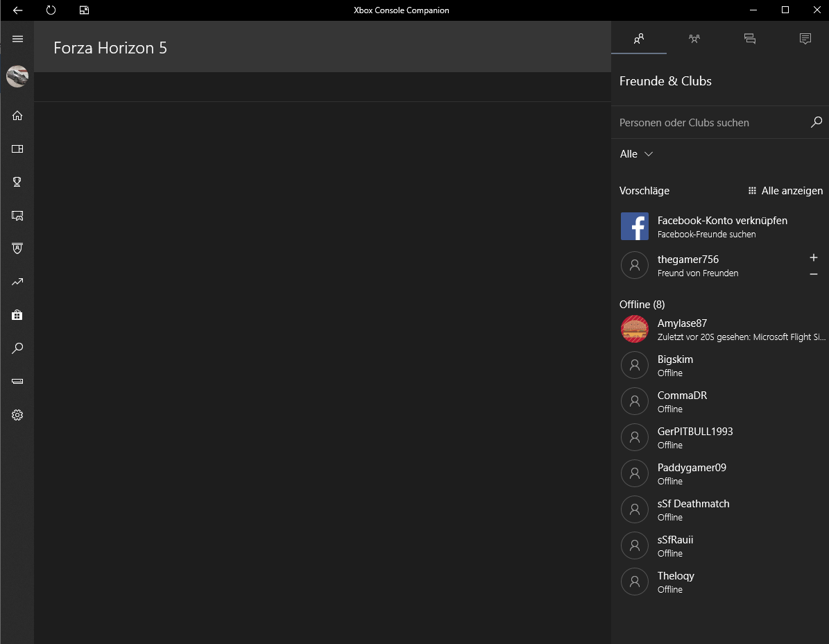Open Achievements trophy icon

pyautogui.click(x=17, y=182)
